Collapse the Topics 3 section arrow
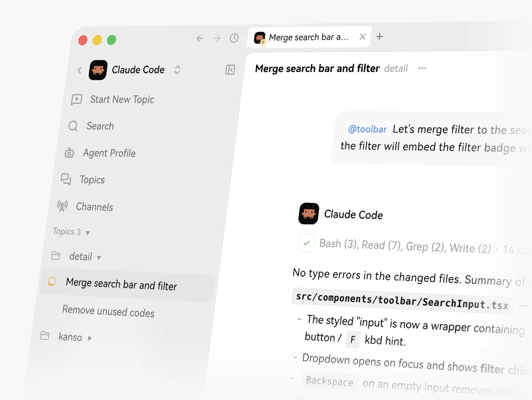Image resolution: width=532 pixels, height=400 pixels. coord(88,233)
